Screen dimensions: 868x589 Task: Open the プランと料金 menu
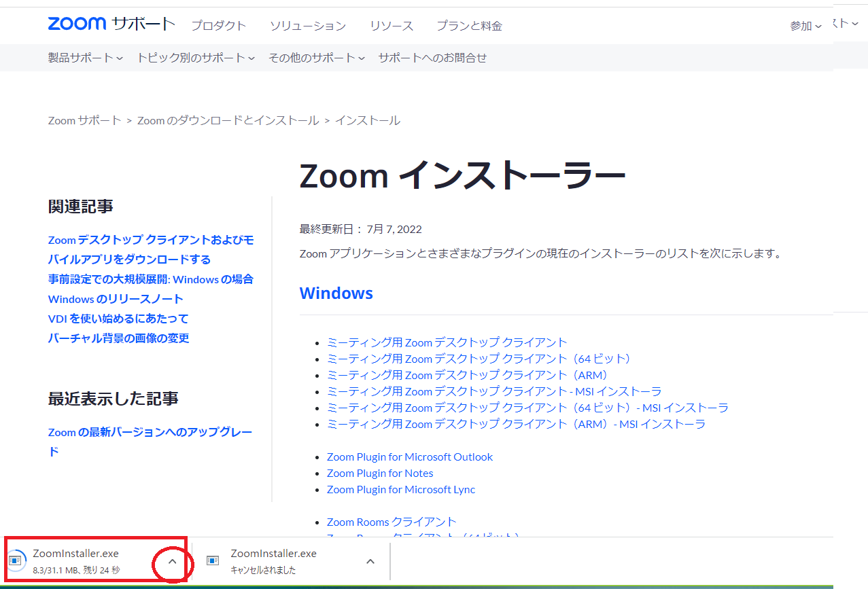click(x=469, y=26)
